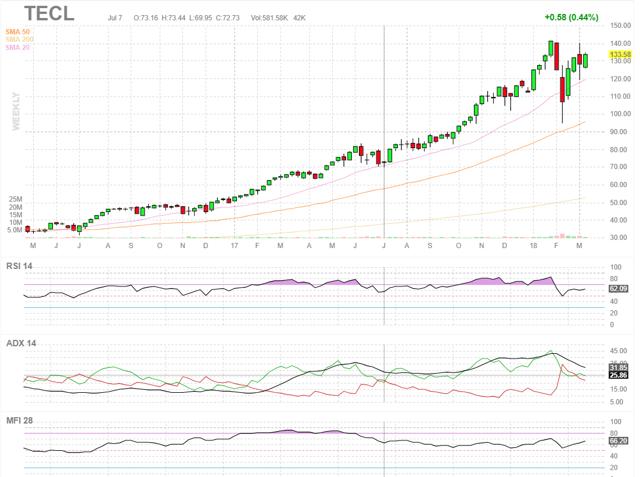Image resolution: width=640 pixels, height=477 pixels.
Task: Click the RSI current value 62.09 tag
Action: point(618,288)
